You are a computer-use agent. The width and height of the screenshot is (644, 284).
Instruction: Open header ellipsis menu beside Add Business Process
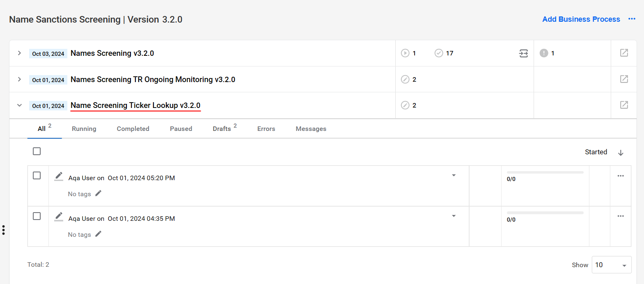pyautogui.click(x=632, y=19)
